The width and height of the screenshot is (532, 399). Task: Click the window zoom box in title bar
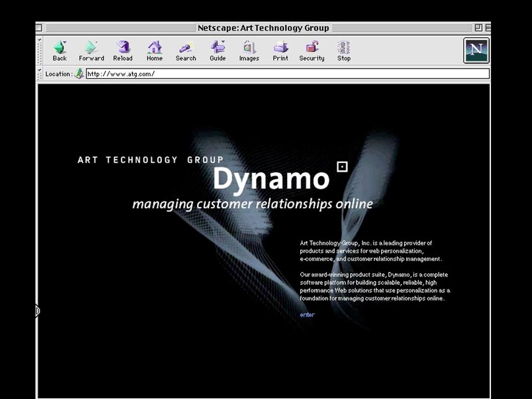(478, 28)
